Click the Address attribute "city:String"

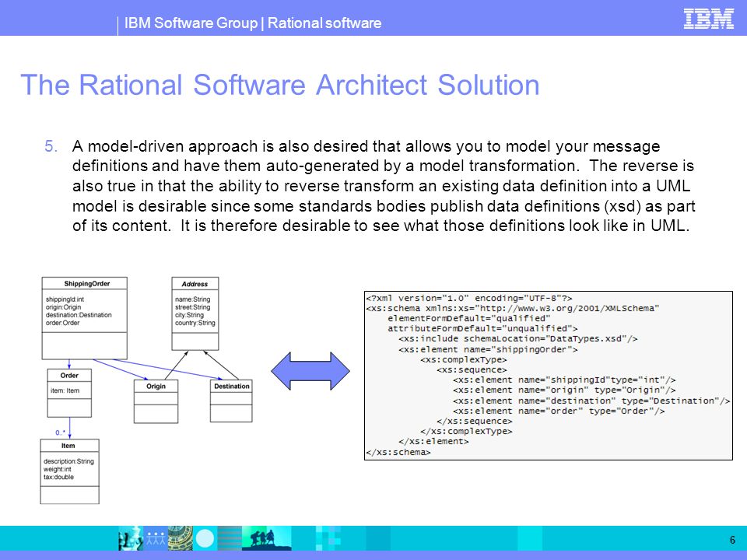point(189,315)
